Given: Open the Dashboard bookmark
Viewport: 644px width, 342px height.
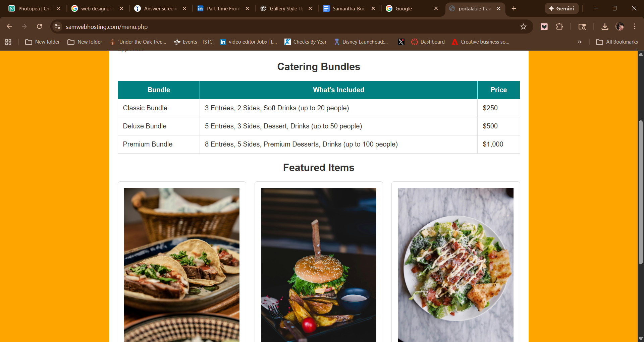Looking at the screenshot, I should (x=428, y=42).
